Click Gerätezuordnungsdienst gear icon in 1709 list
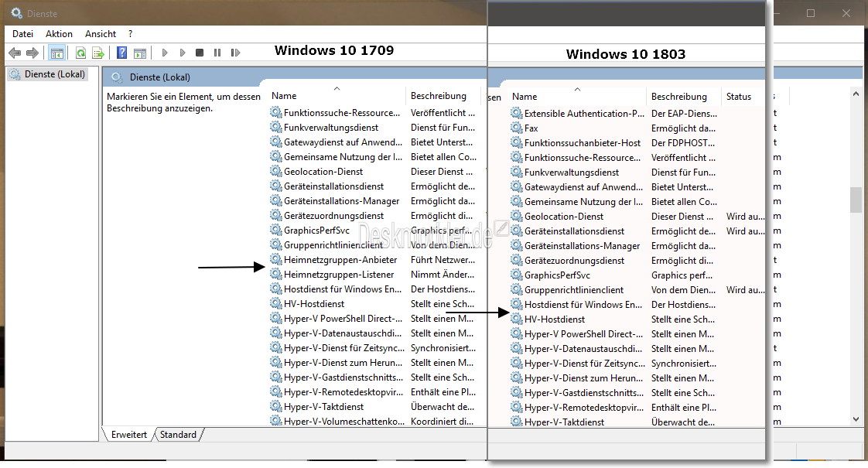 (x=275, y=216)
